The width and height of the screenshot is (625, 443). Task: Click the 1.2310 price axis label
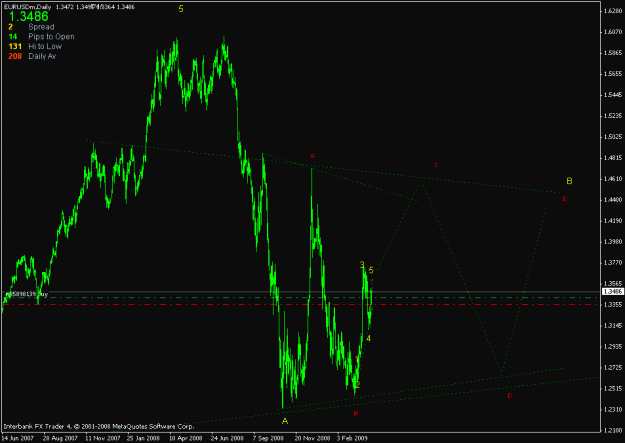coord(613,410)
